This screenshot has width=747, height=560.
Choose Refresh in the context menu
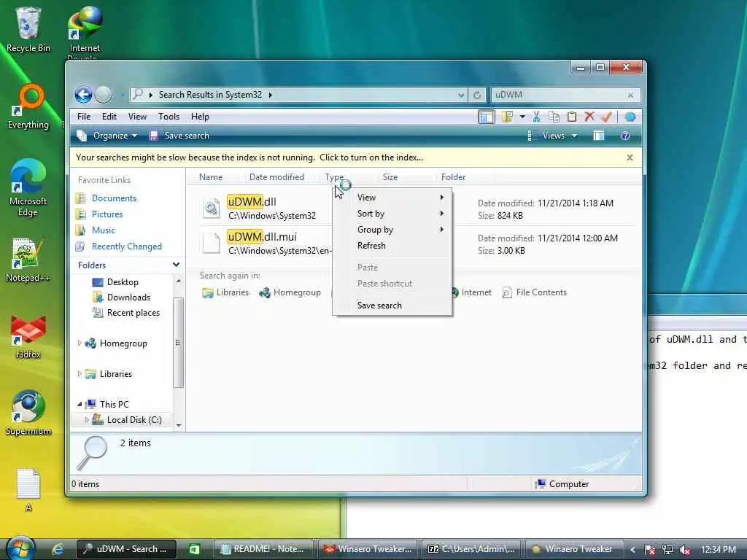coord(392,246)
